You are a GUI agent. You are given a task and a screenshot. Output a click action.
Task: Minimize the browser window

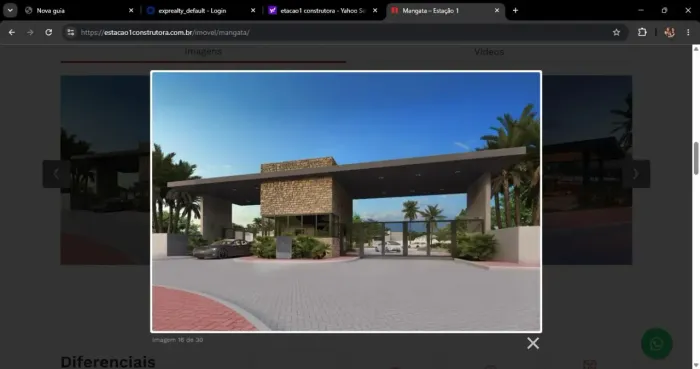[x=641, y=10]
